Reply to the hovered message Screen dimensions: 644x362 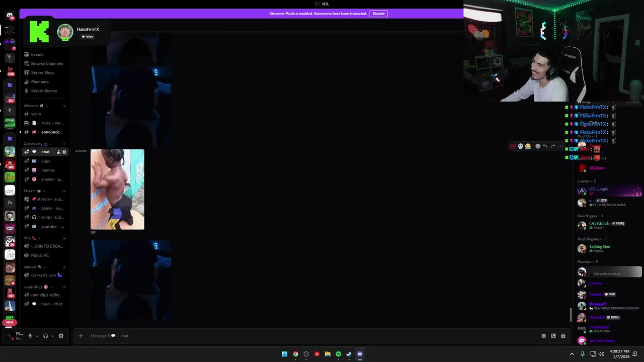(x=545, y=146)
